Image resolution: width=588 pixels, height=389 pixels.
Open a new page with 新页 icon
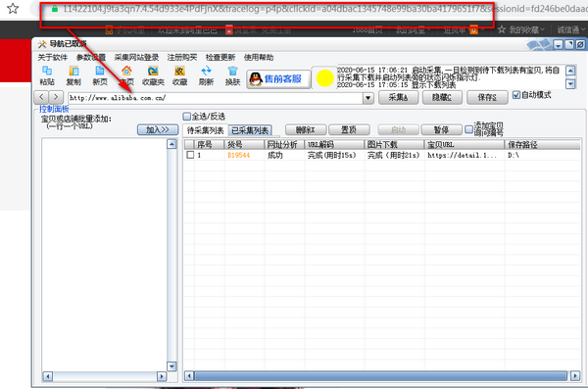100,75
